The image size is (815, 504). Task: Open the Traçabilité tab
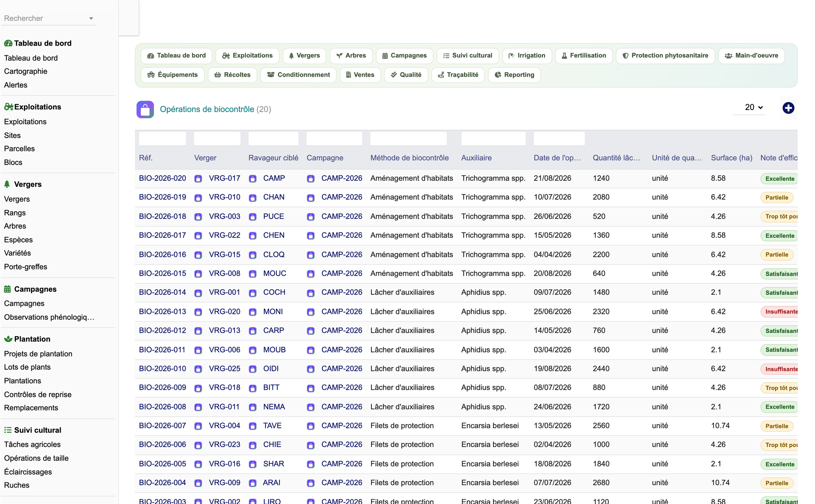pos(458,75)
